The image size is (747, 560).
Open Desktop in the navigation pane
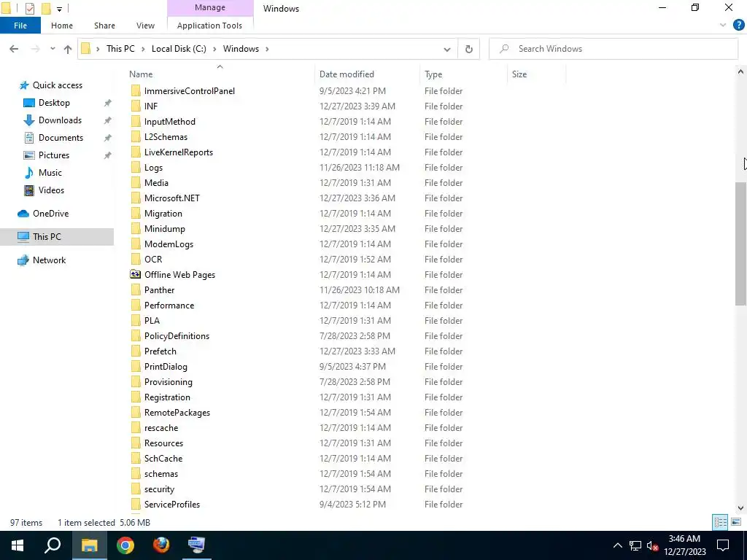pyautogui.click(x=54, y=103)
